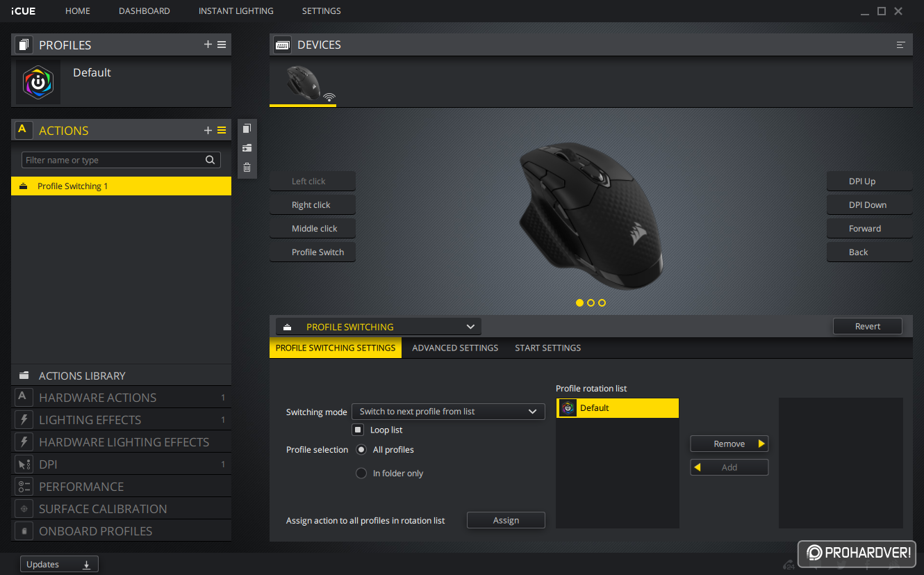
Task: Select the Forward mouse button
Action: [x=869, y=229]
